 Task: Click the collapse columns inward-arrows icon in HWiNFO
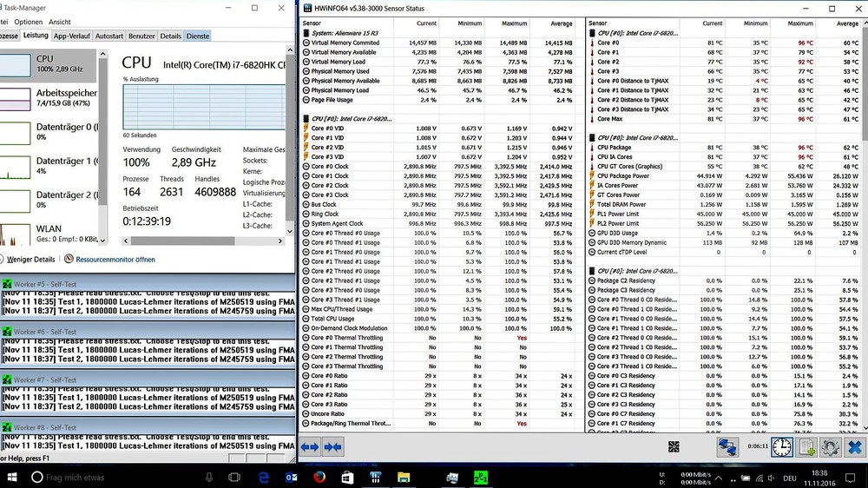pos(332,446)
